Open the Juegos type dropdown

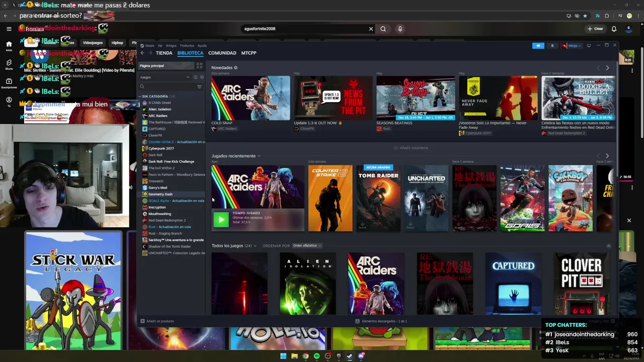[x=165, y=77]
